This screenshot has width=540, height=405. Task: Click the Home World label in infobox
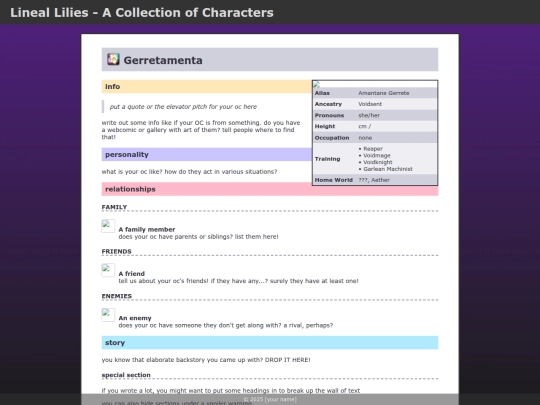[333, 180]
